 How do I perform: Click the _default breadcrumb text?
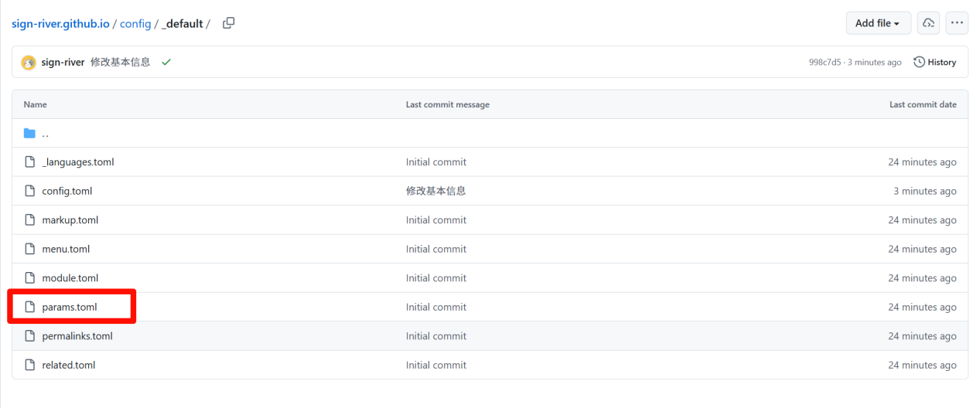183,24
